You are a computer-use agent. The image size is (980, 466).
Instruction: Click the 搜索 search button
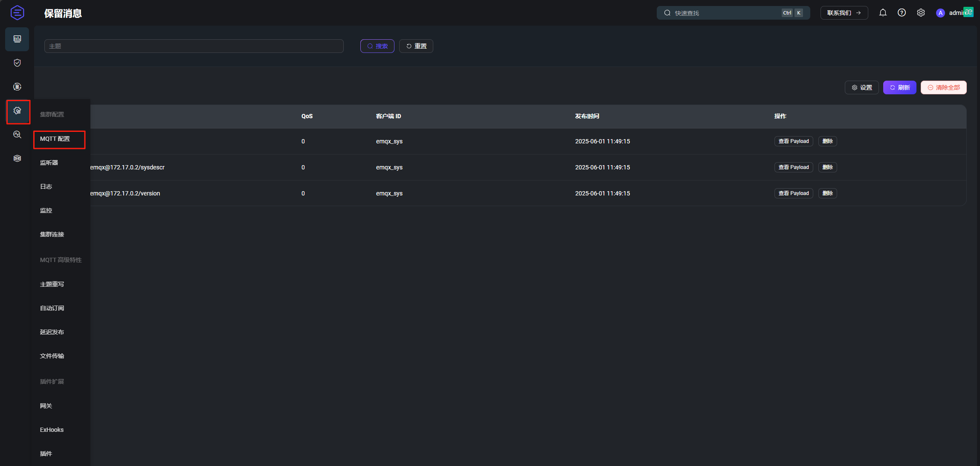tap(377, 46)
